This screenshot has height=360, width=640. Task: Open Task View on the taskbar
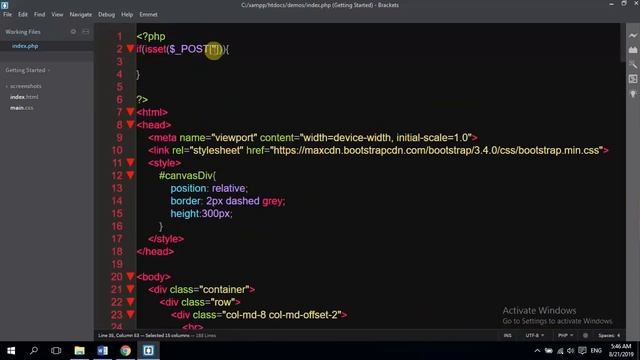[x=56, y=351]
